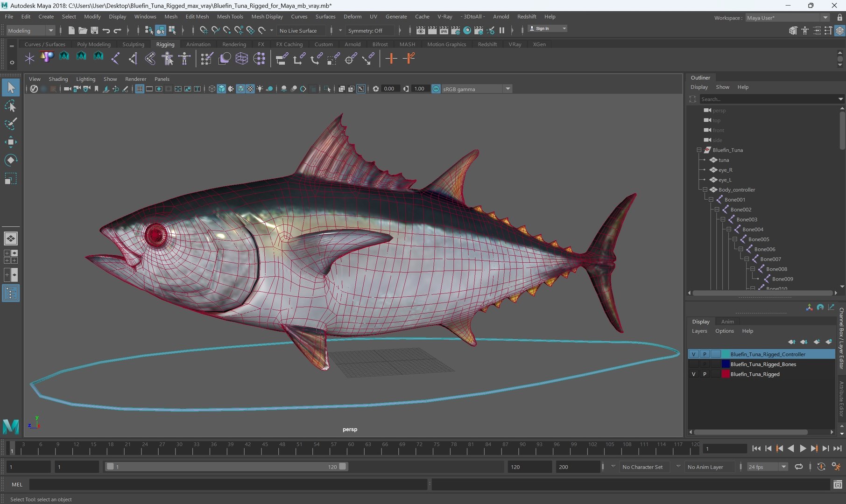Click the Save Scene icon
Viewport: 846px width, 504px height.
94,30
